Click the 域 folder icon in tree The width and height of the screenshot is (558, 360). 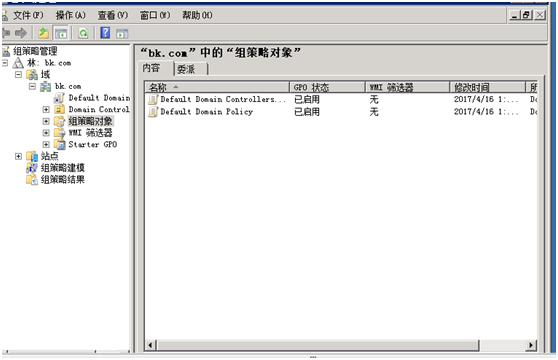click(x=32, y=75)
